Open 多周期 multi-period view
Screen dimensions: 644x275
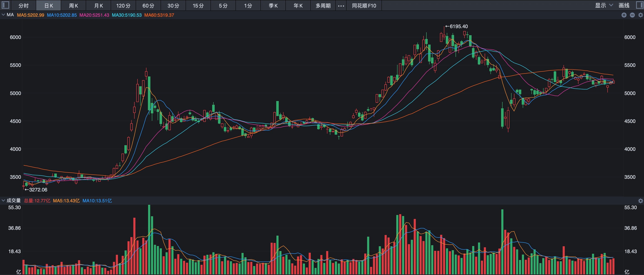[323, 5]
